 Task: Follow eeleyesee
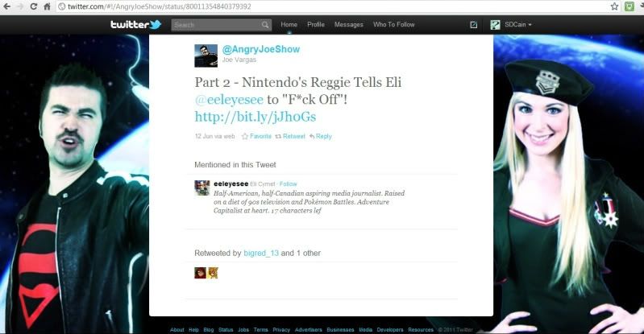pyautogui.click(x=288, y=183)
